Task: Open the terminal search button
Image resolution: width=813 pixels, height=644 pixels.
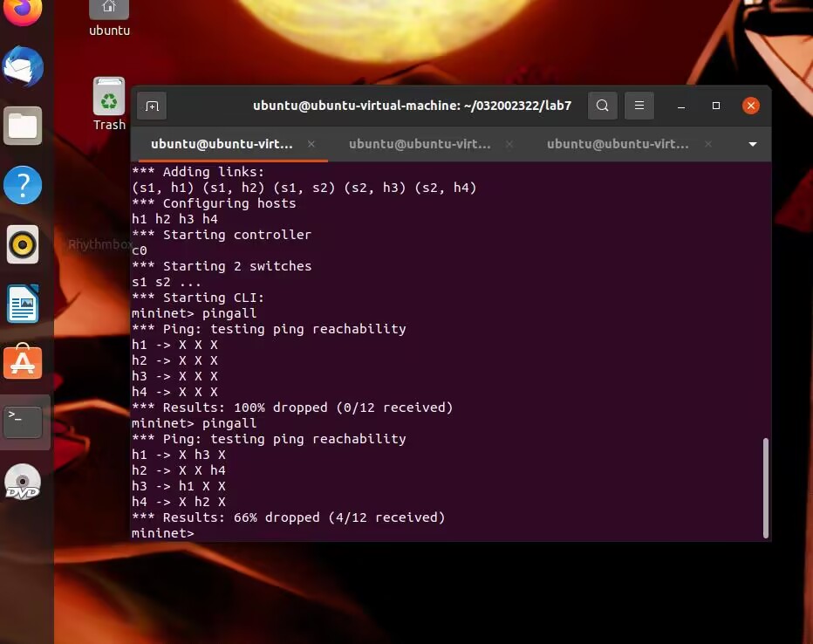Action: (602, 106)
